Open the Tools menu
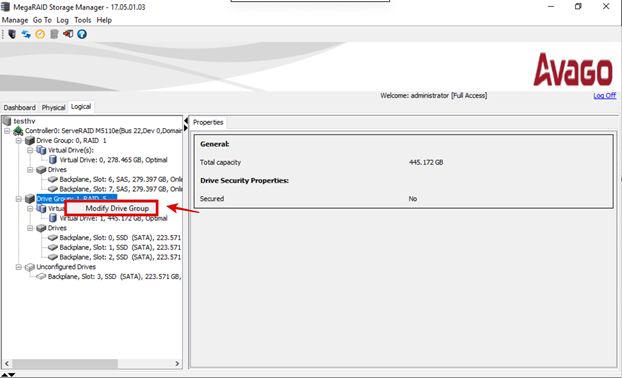Viewport: 622px width, 378px height. coord(83,20)
